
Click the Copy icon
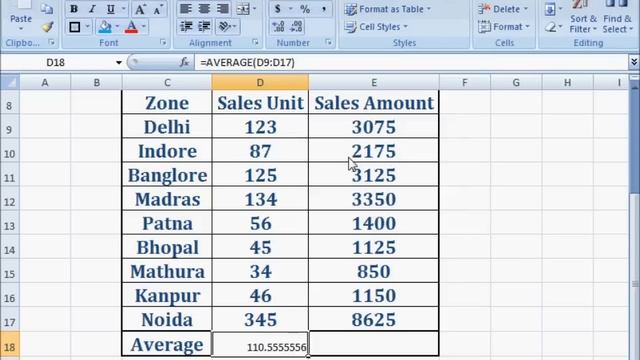(47, 9)
